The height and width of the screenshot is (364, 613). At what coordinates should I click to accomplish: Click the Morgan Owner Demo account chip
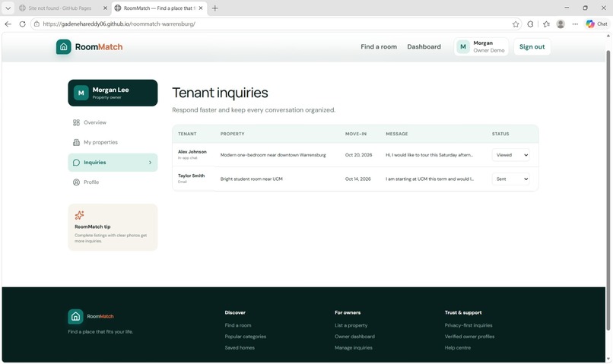(481, 47)
